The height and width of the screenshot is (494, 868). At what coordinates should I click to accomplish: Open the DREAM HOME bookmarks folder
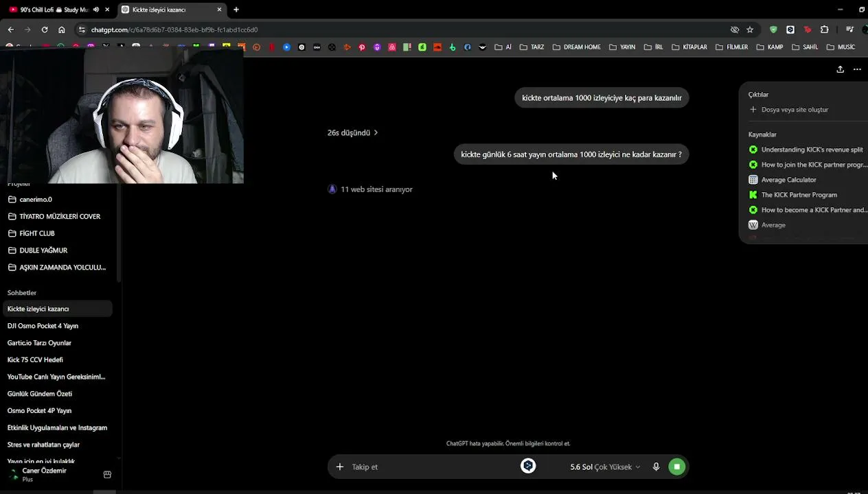click(x=577, y=47)
